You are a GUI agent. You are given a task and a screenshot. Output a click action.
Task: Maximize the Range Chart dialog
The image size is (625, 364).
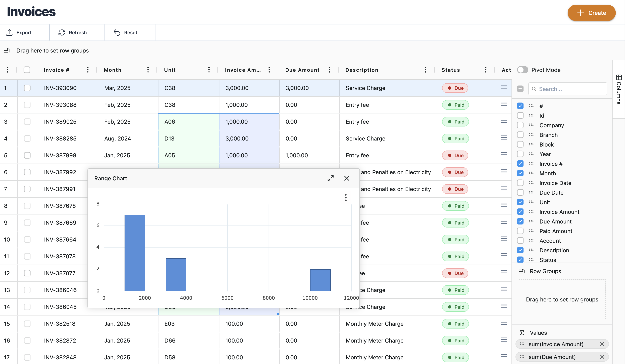click(x=330, y=178)
